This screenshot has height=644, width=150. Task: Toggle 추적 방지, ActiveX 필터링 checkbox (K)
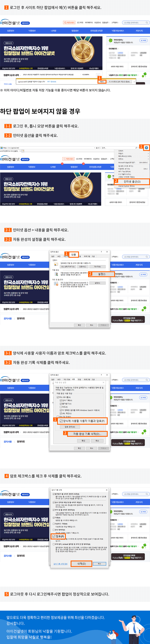[54, 544]
